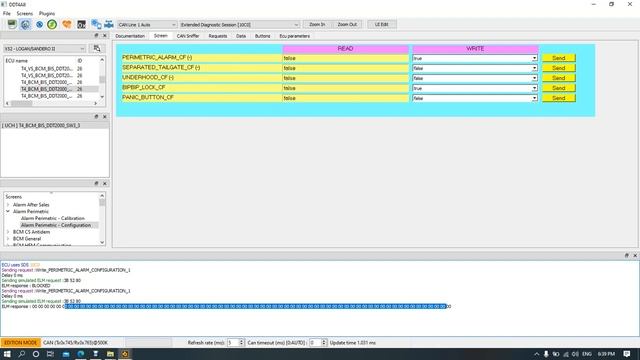Toggle the EDITION MODE button

point(20,343)
